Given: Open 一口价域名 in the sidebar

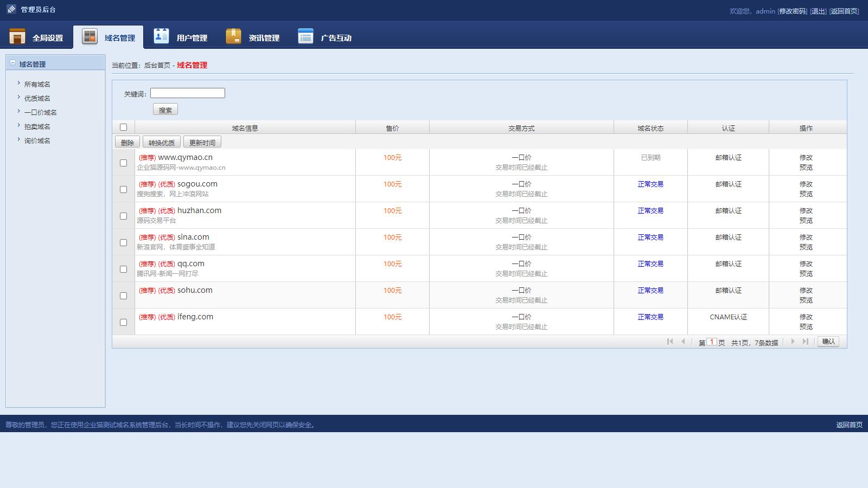Looking at the screenshot, I should click(x=40, y=113).
